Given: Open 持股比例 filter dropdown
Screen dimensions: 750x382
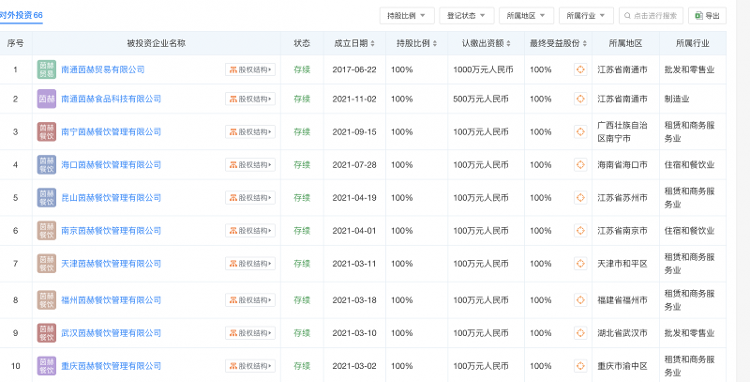Looking at the screenshot, I should tap(407, 16).
